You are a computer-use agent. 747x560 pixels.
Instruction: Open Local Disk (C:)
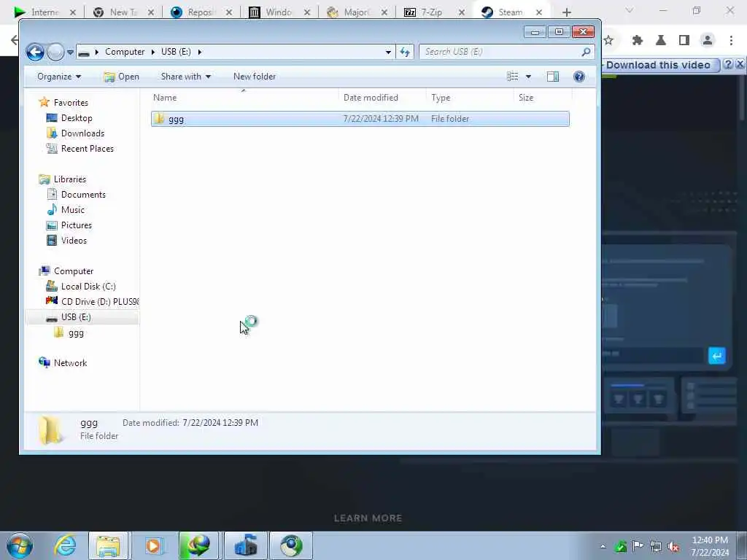coord(88,286)
